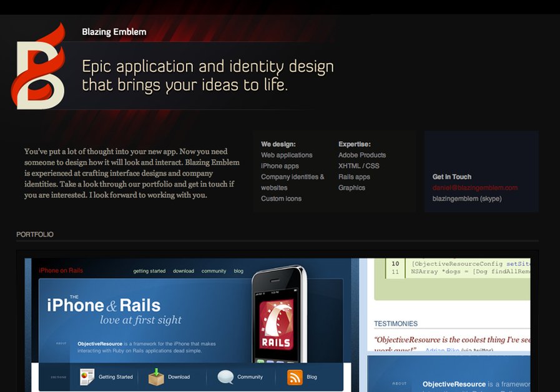Click the Download box icon
The image size is (560, 392).
pos(156,377)
